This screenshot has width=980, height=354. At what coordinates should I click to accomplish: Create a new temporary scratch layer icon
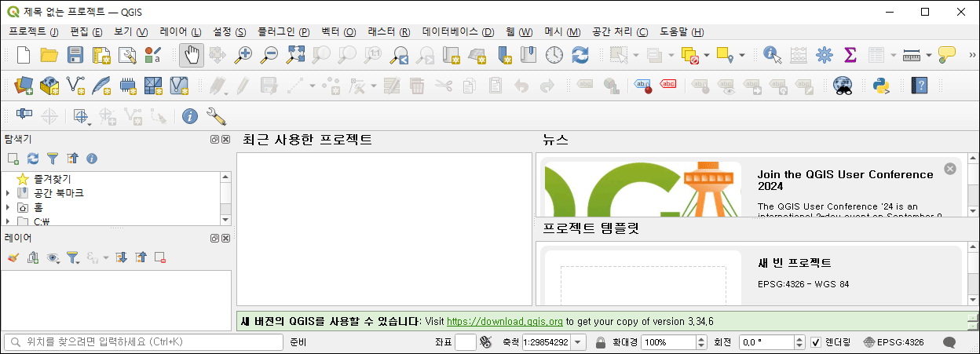coord(127,85)
